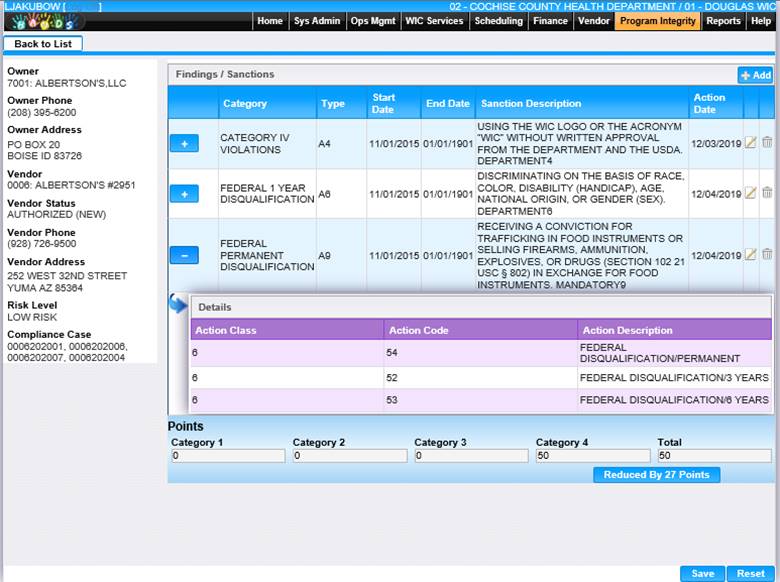
Task: Click the LOW RISK risk level value
Action: [32, 317]
